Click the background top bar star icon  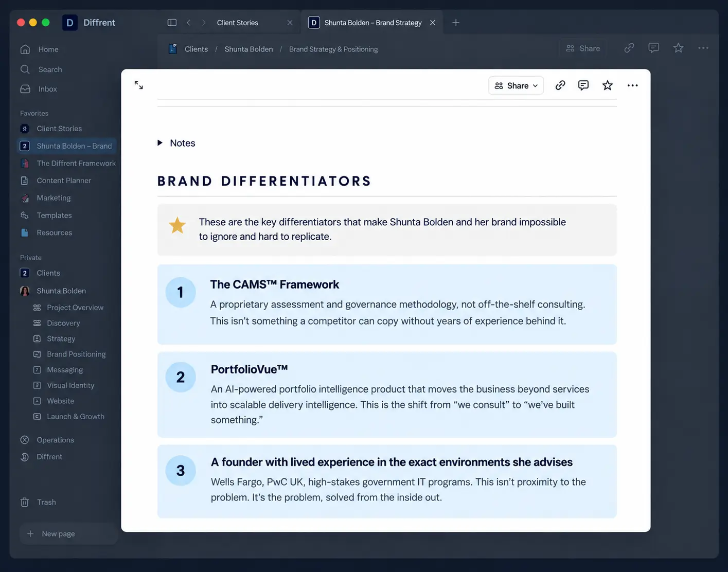(679, 48)
